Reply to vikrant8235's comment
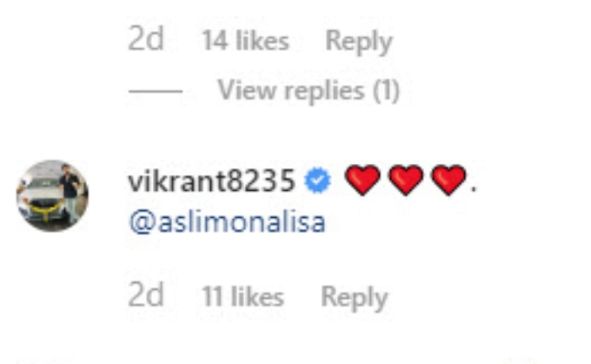 tap(354, 297)
